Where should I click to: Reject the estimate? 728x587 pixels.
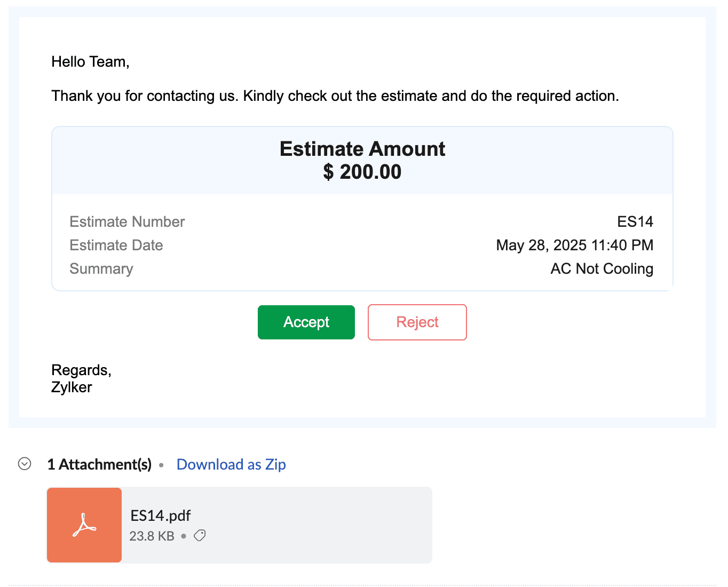(x=417, y=322)
